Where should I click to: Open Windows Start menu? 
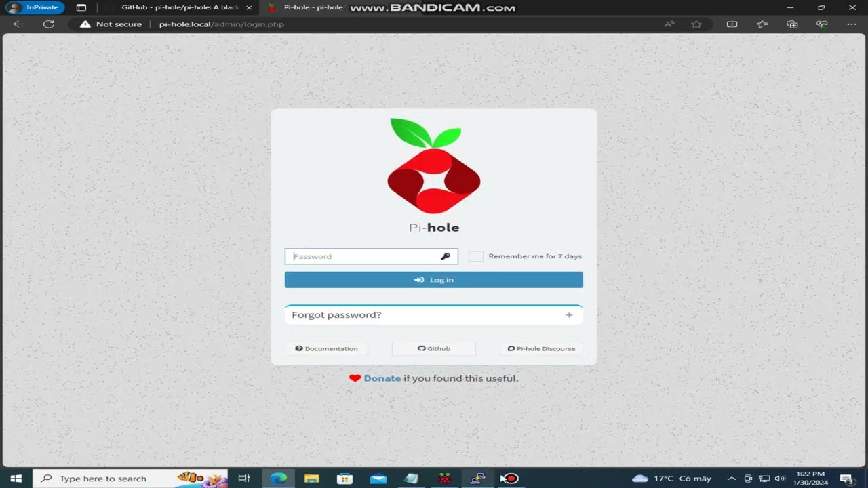coord(16,479)
